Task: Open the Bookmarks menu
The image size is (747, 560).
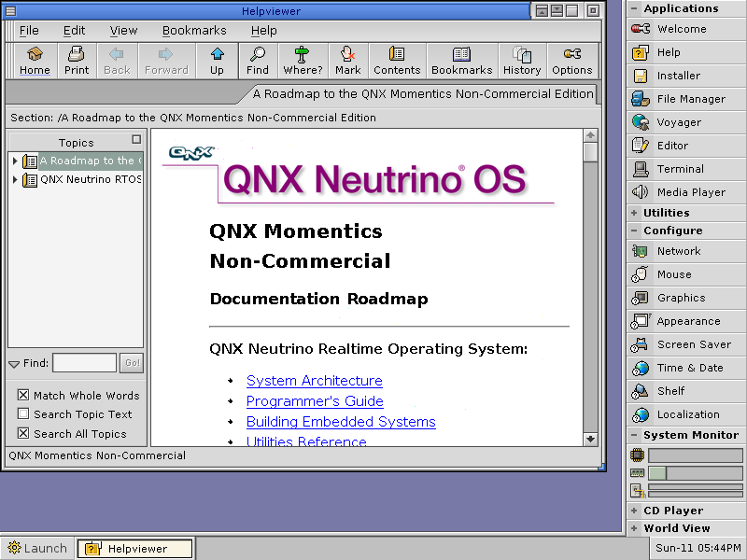Action: (x=194, y=30)
